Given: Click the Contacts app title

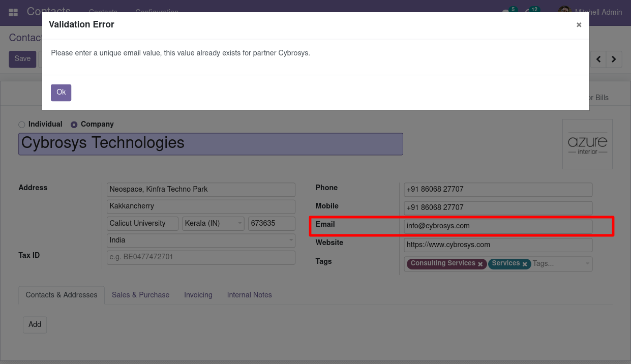Looking at the screenshot, I should click(x=49, y=11).
